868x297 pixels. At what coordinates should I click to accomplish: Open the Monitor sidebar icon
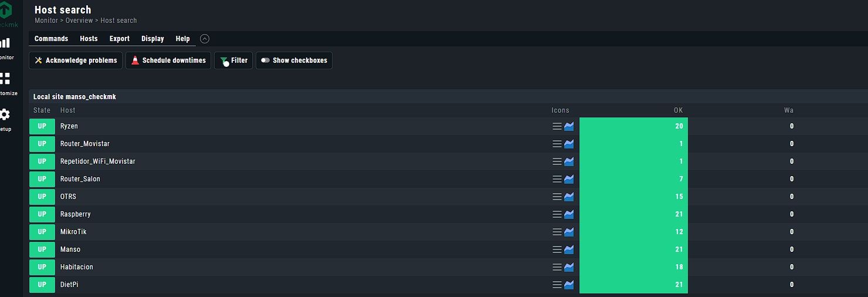point(5,43)
